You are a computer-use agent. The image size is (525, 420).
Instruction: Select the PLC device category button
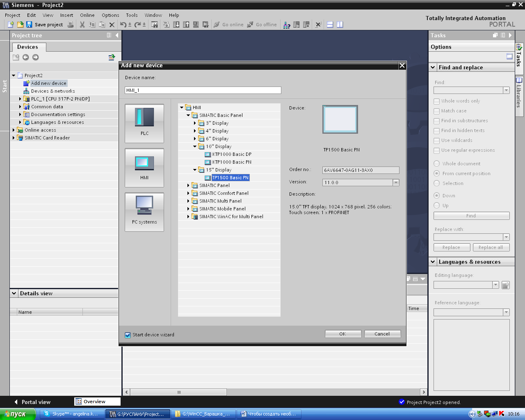(144, 123)
